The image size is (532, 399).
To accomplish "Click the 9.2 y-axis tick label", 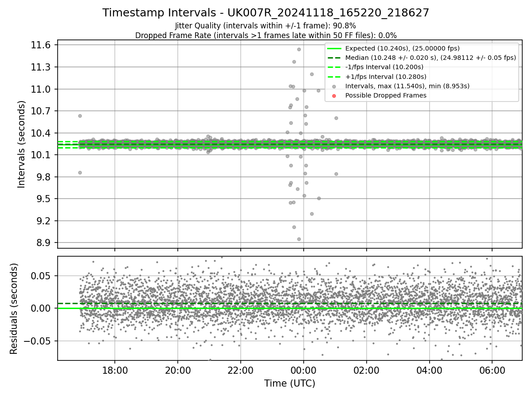I will (x=44, y=221).
